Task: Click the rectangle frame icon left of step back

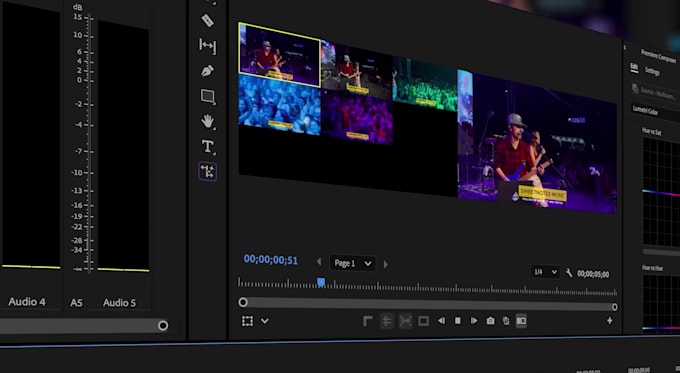Action: [423, 321]
